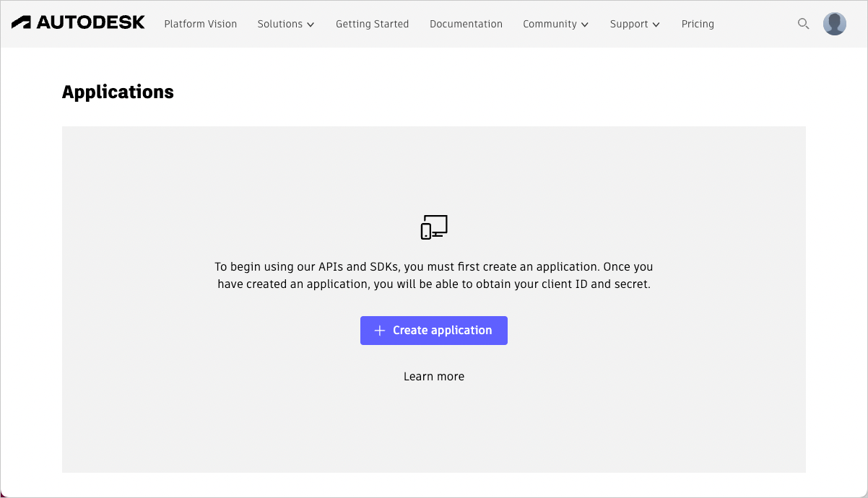Click the Applications page heading
Image resolution: width=868 pixels, height=498 pixels.
pyautogui.click(x=118, y=92)
